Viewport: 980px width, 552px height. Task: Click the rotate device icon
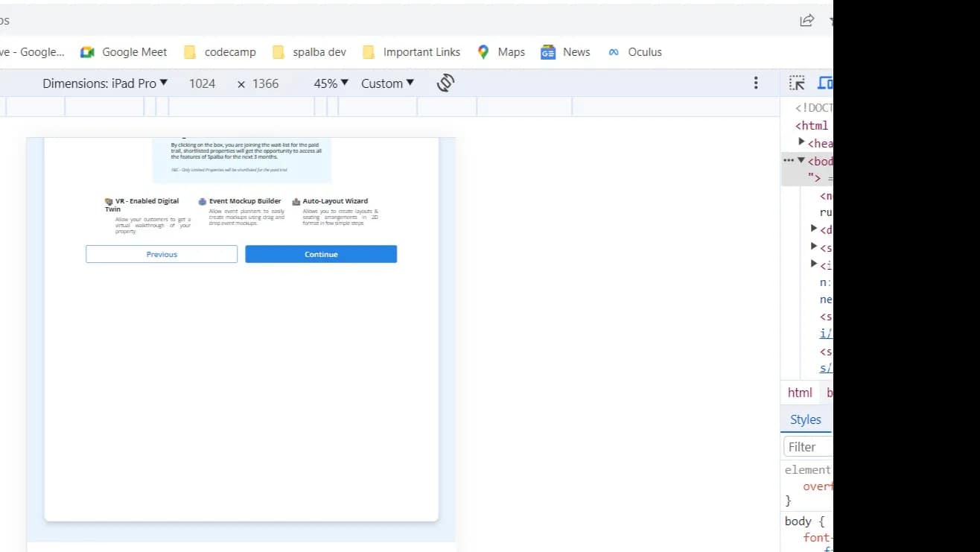pos(445,83)
